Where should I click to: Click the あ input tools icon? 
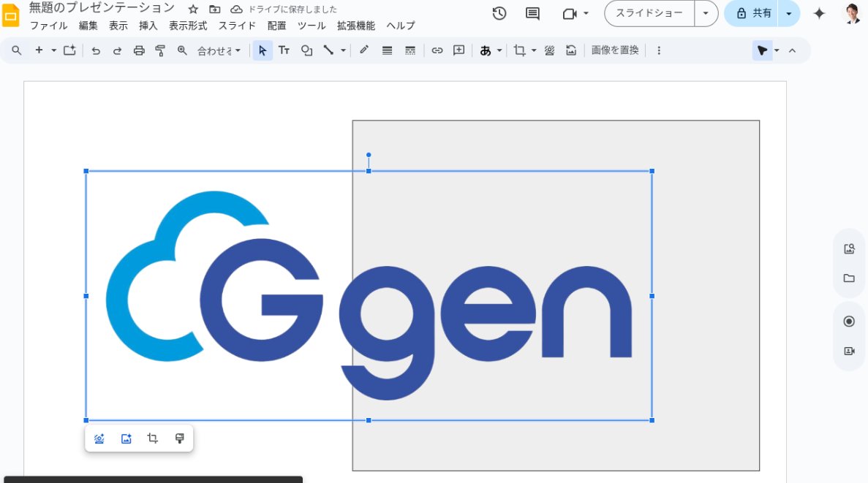click(486, 50)
